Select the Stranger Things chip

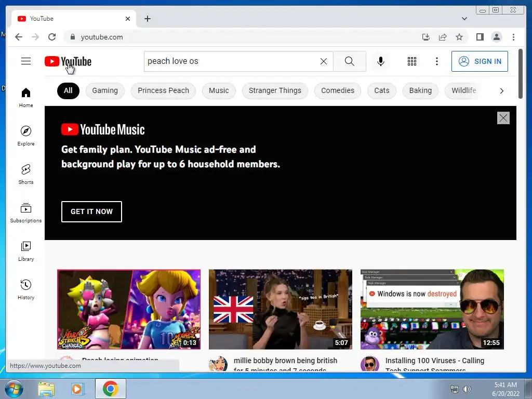tap(275, 90)
